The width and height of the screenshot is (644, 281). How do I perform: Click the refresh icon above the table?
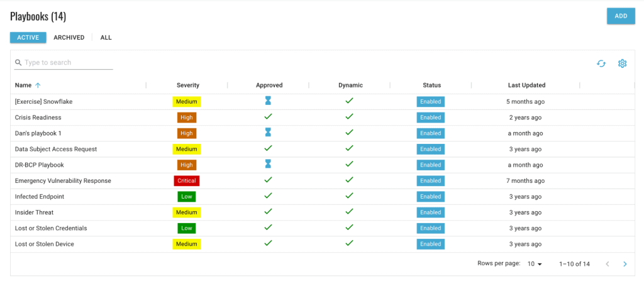point(601,63)
